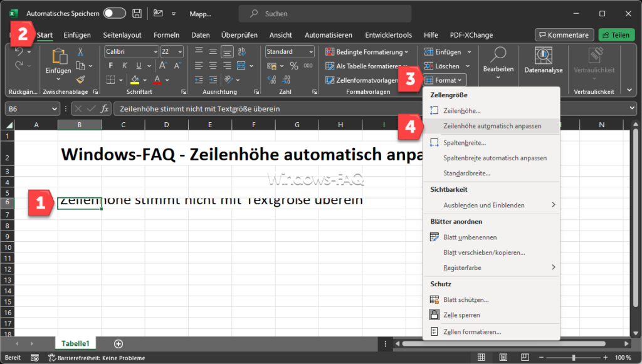Click the percent style icon
The image size is (642, 364).
[x=294, y=65]
